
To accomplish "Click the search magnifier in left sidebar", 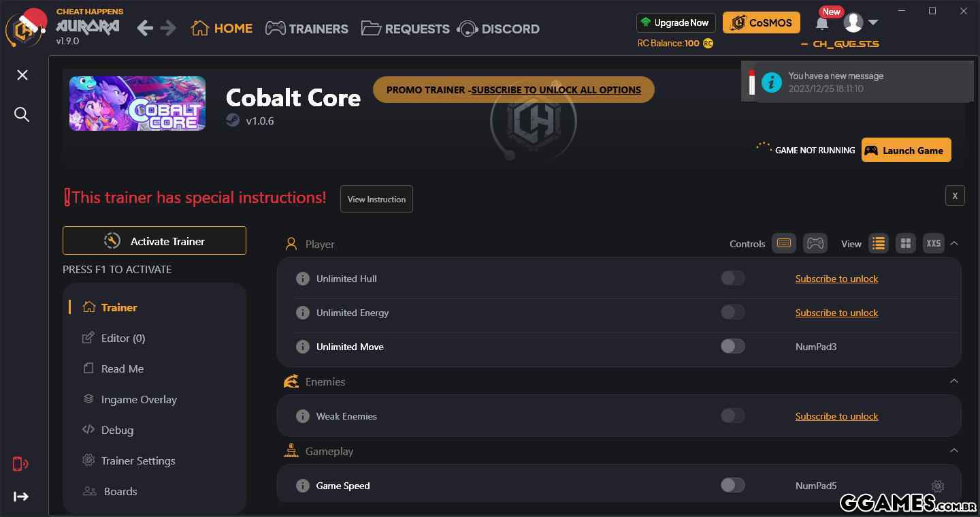I will 22,114.
